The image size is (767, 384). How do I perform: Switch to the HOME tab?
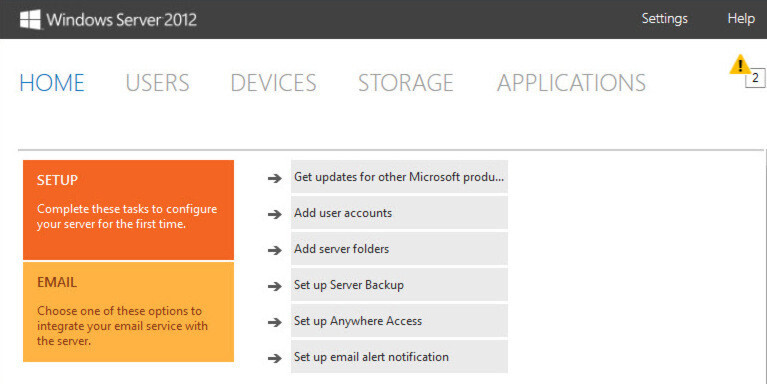(52, 83)
